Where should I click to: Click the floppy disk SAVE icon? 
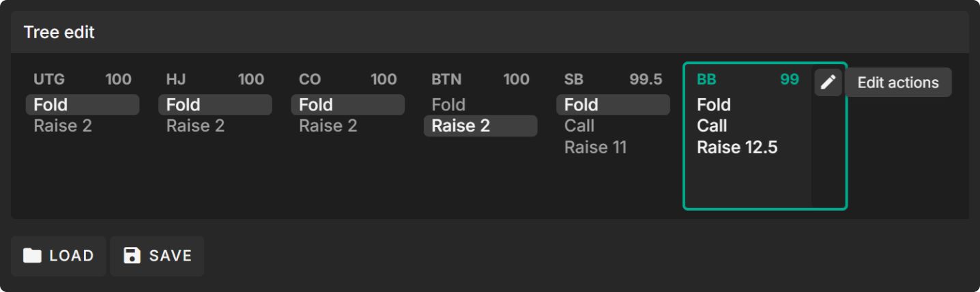tap(132, 256)
